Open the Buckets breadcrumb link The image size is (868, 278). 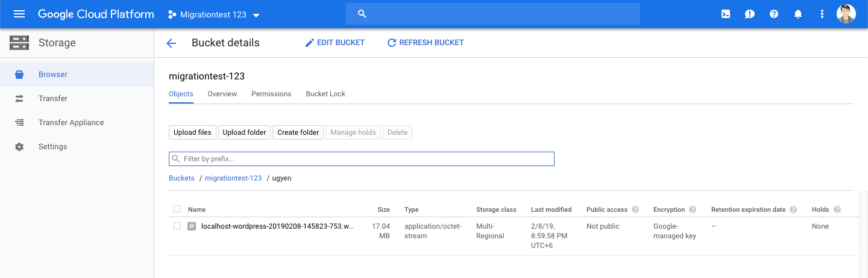[181, 178]
